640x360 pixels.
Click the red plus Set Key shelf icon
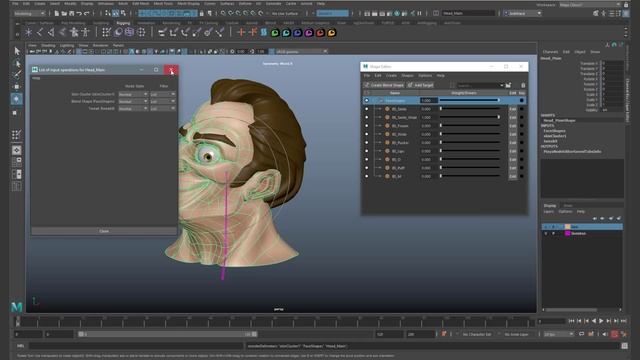tap(241, 32)
